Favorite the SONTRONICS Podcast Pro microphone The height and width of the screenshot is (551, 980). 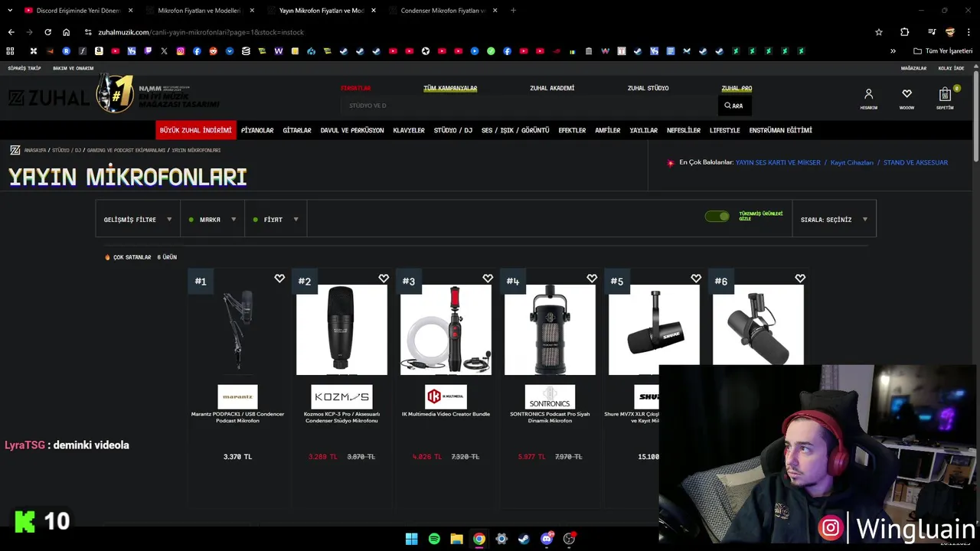(592, 279)
